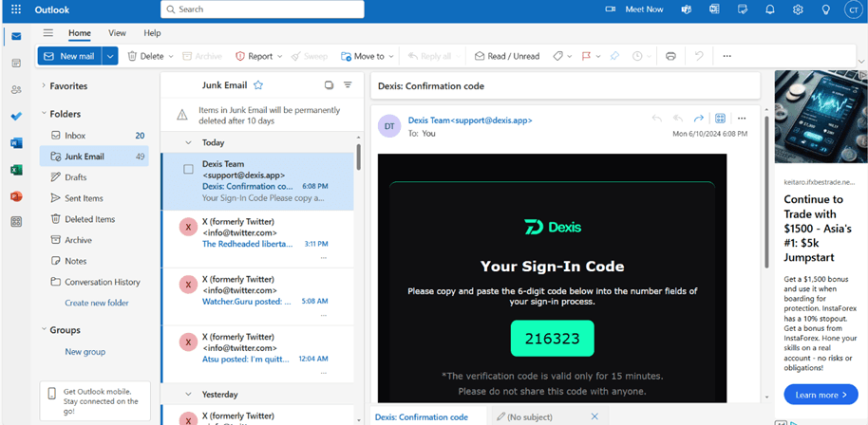868x425 pixels.
Task: Open the Help ribbon tab
Action: (x=152, y=33)
